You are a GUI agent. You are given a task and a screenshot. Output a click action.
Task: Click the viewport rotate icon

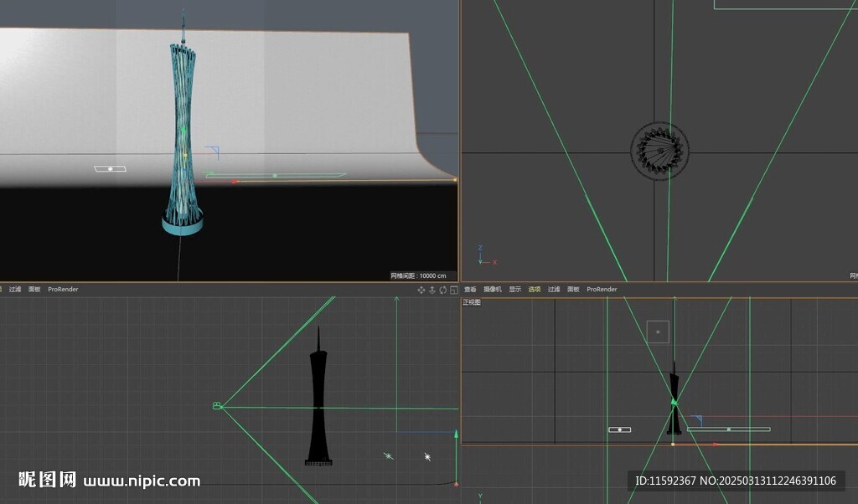(x=443, y=291)
